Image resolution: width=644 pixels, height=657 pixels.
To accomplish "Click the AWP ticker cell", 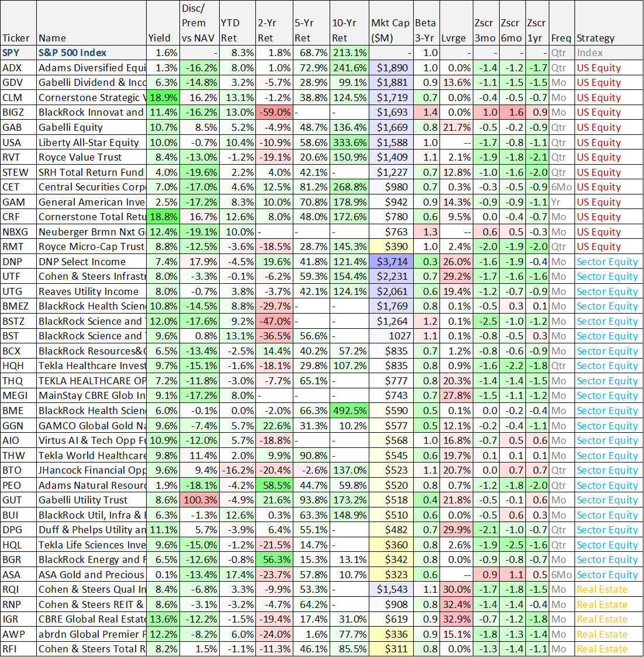I will (19, 634).
